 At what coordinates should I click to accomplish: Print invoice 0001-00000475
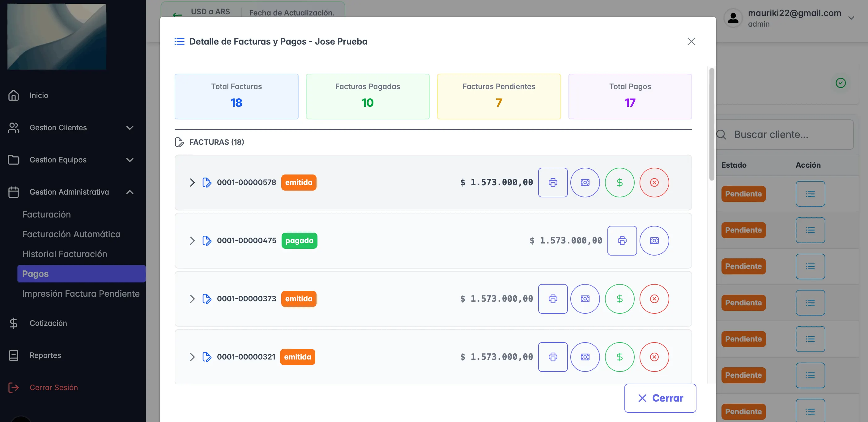[622, 240]
